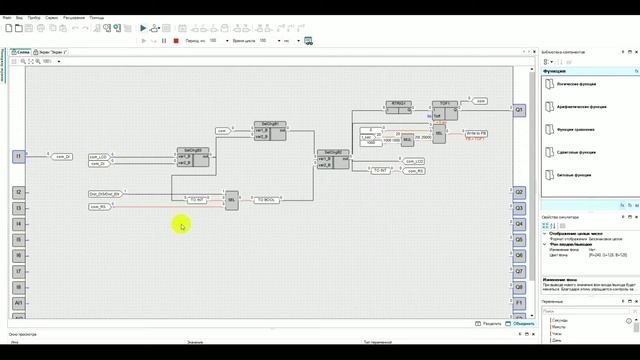The image size is (640, 360).
Task: Click the Объединить button
Action: coord(520,324)
